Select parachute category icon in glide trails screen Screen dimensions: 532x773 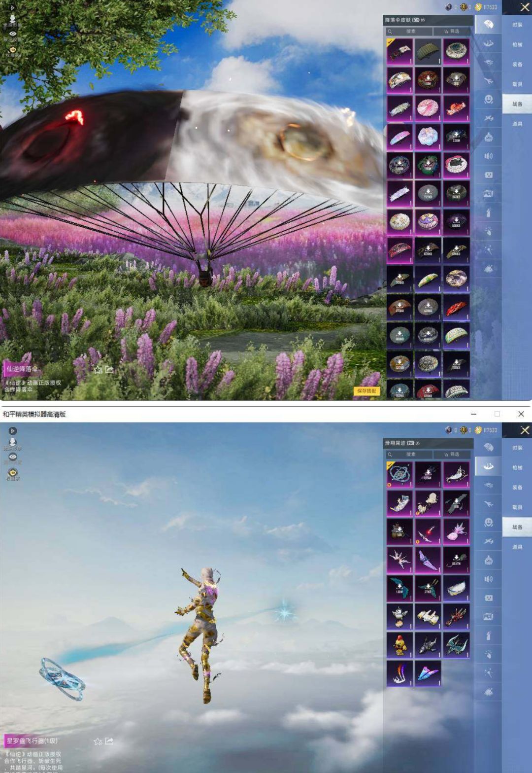[488, 447]
